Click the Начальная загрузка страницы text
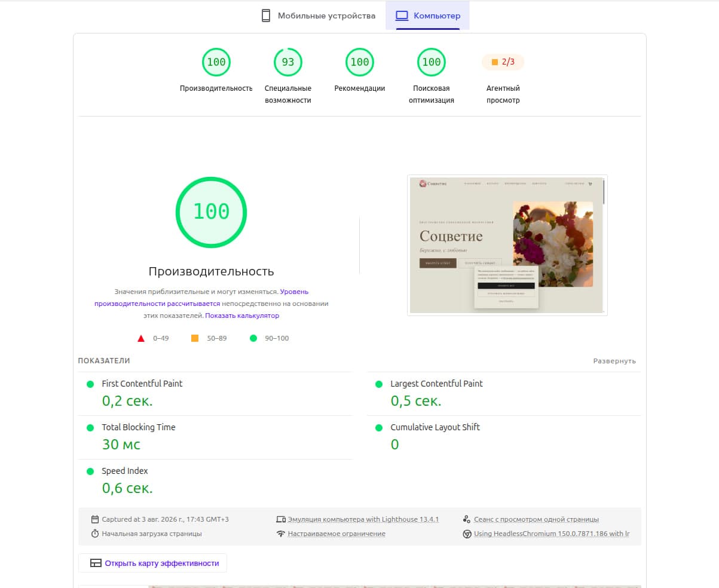Image resolution: width=719 pixels, height=588 pixels. click(152, 534)
